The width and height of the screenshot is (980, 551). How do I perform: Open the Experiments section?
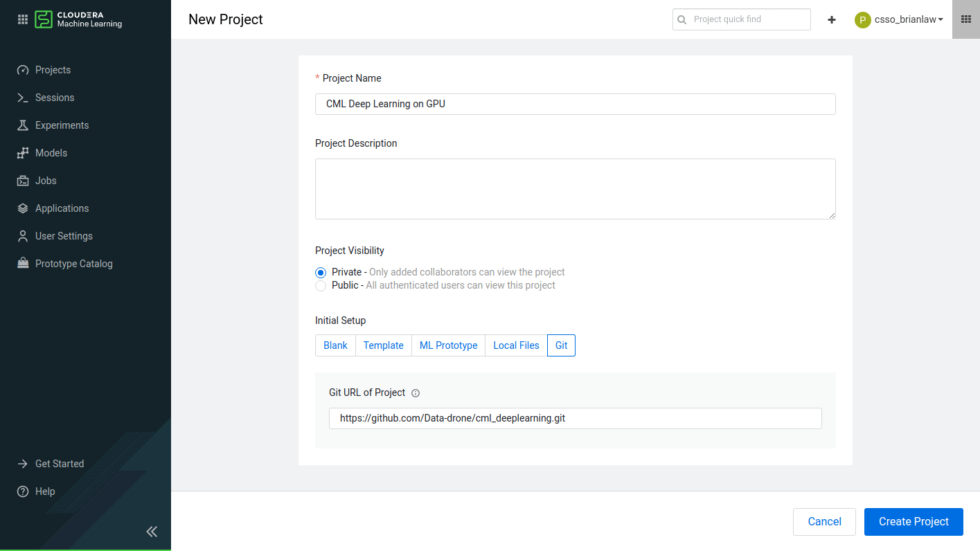62,125
